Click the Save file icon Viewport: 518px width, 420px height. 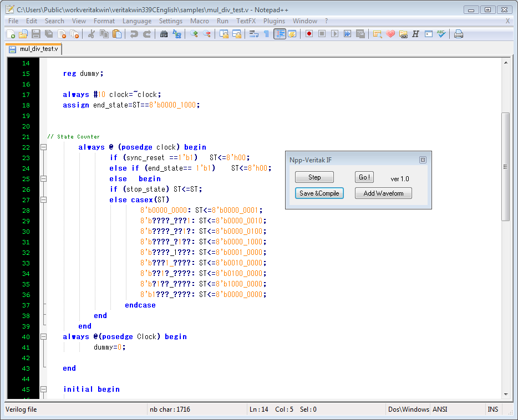tap(36, 34)
